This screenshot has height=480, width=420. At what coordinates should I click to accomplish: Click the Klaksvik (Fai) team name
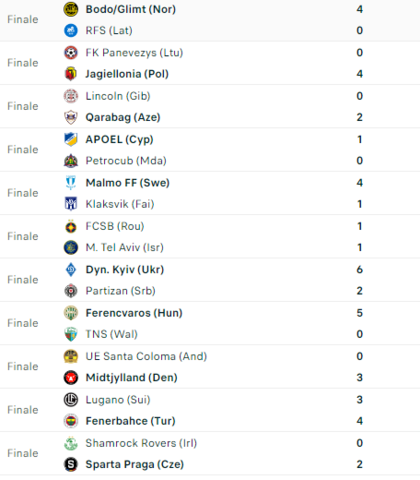[x=120, y=204]
